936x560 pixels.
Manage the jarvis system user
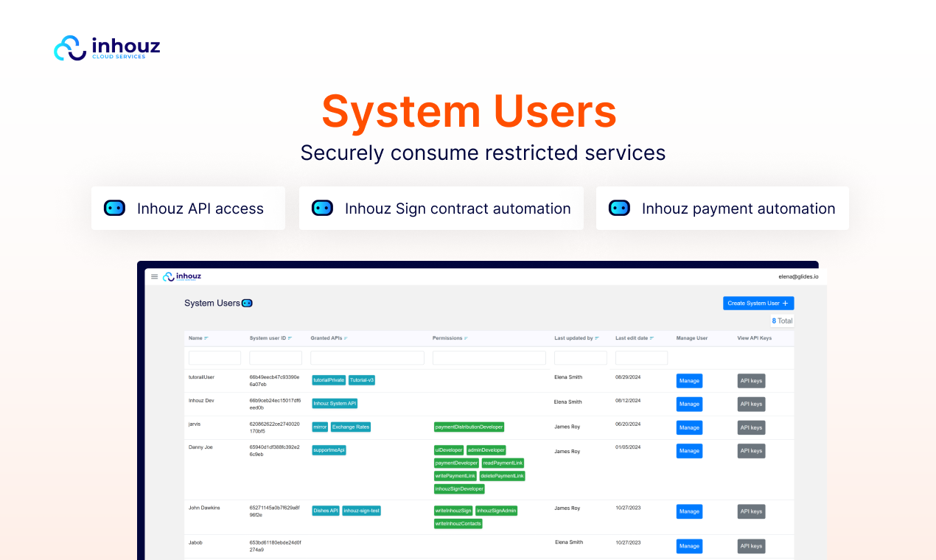[689, 427]
